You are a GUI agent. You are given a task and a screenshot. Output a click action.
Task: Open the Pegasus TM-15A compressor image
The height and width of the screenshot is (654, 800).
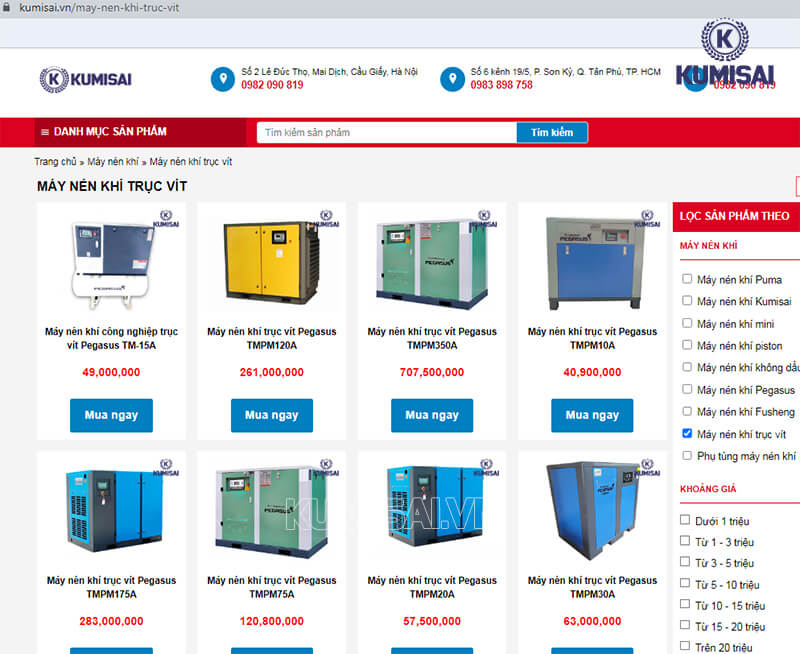[x=111, y=261]
